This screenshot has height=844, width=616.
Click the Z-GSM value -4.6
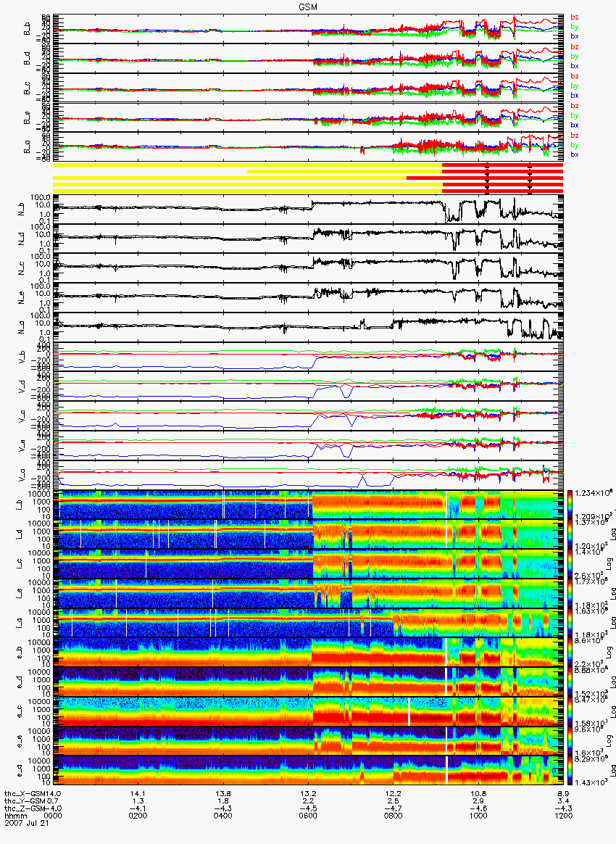[478, 808]
